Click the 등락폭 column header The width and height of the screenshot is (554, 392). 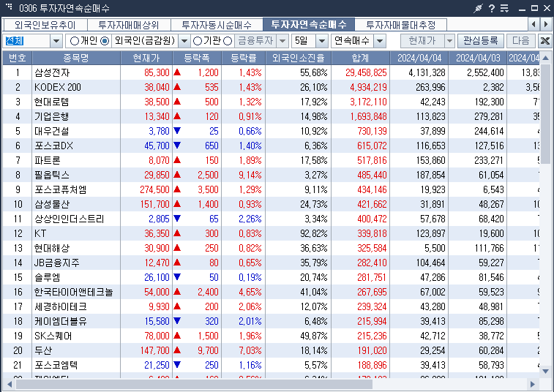pyautogui.click(x=197, y=58)
